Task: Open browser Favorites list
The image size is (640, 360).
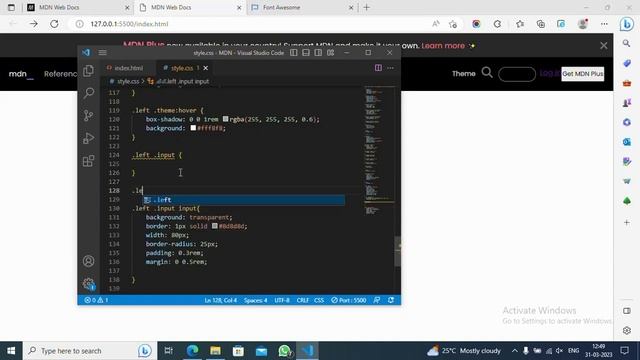Action: (x=520, y=24)
